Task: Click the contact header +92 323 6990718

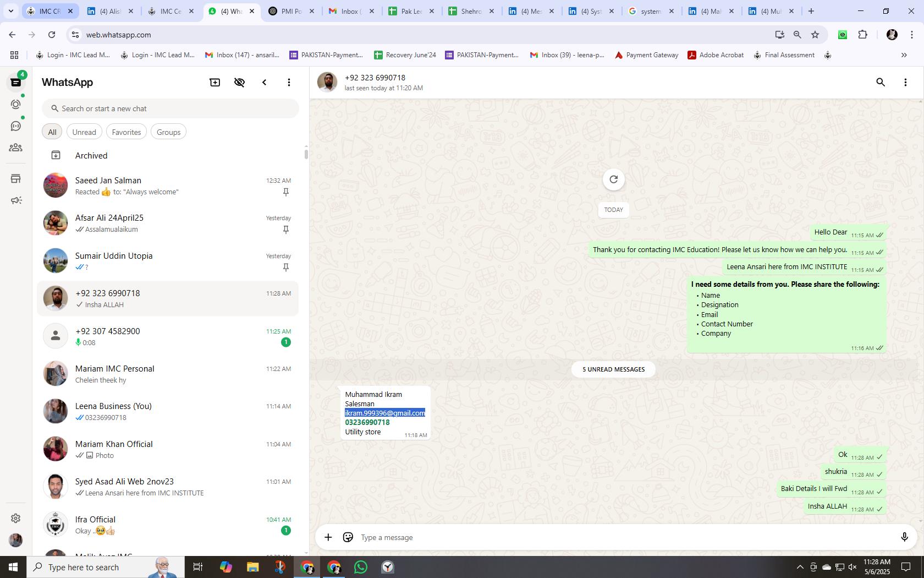Action: tap(375, 78)
